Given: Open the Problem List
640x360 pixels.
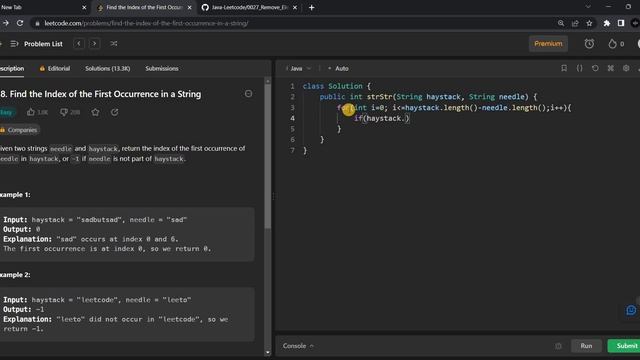Looking at the screenshot, I should [x=37, y=44].
